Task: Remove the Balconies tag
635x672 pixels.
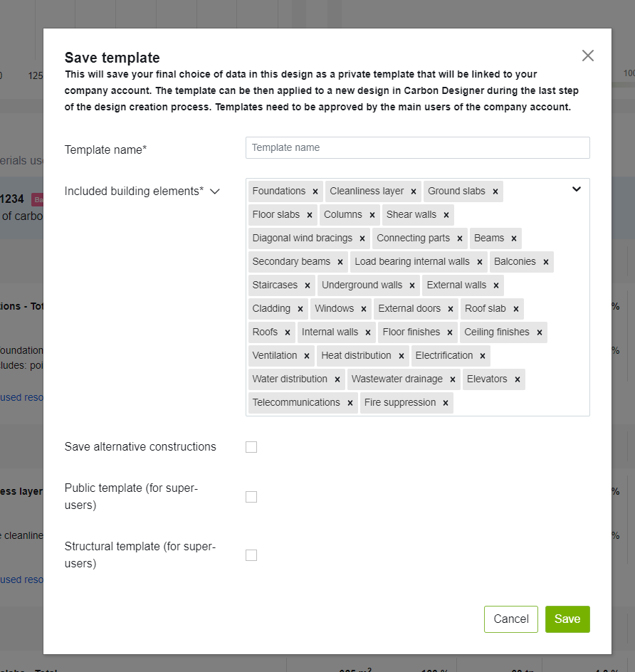Action: [x=545, y=262]
